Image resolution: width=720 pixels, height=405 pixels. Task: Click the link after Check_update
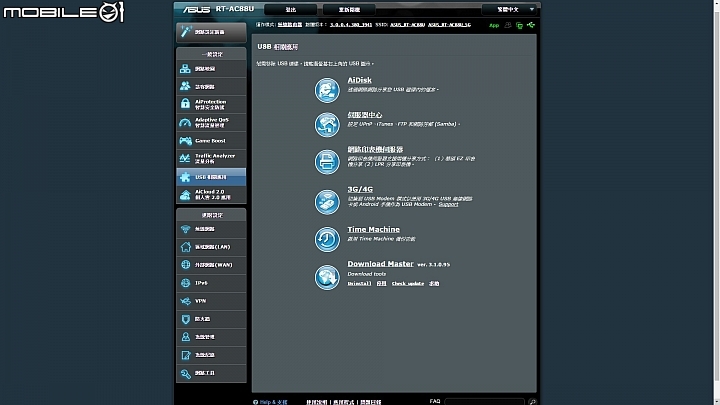(434, 283)
